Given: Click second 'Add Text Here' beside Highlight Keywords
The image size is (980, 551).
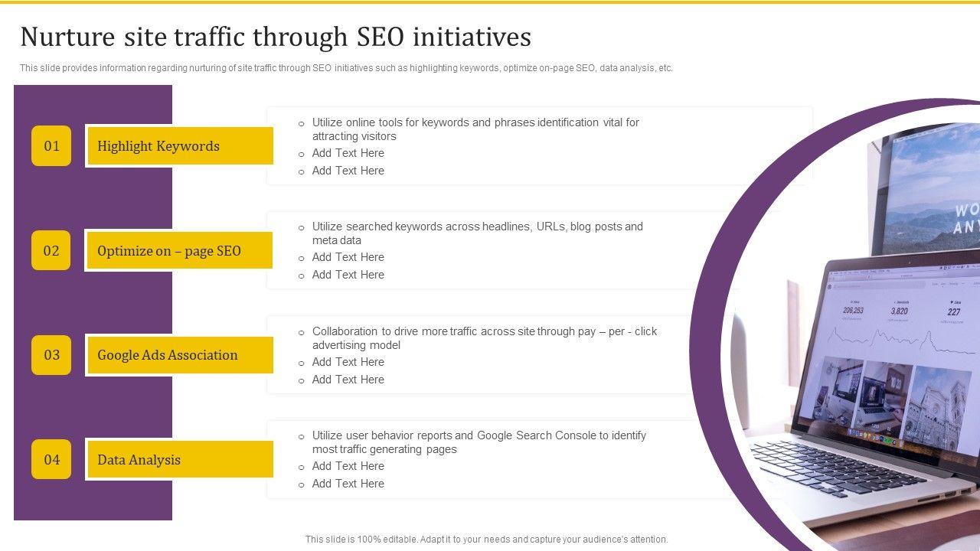Looking at the screenshot, I should [348, 171].
